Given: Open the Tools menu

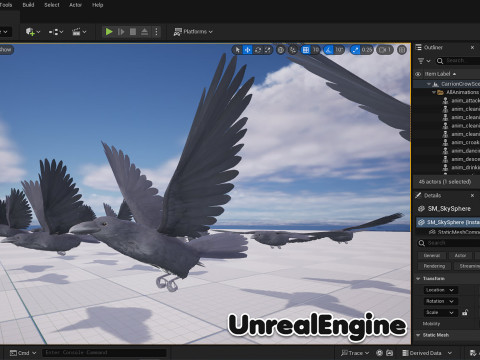Looking at the screenshot, I should [x=6, y=5].
